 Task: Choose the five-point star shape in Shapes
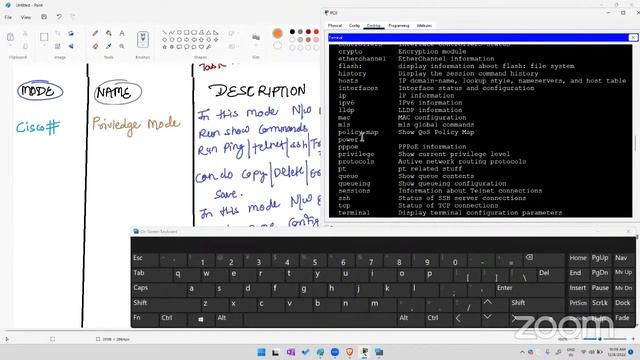click(x=164, y=47)
